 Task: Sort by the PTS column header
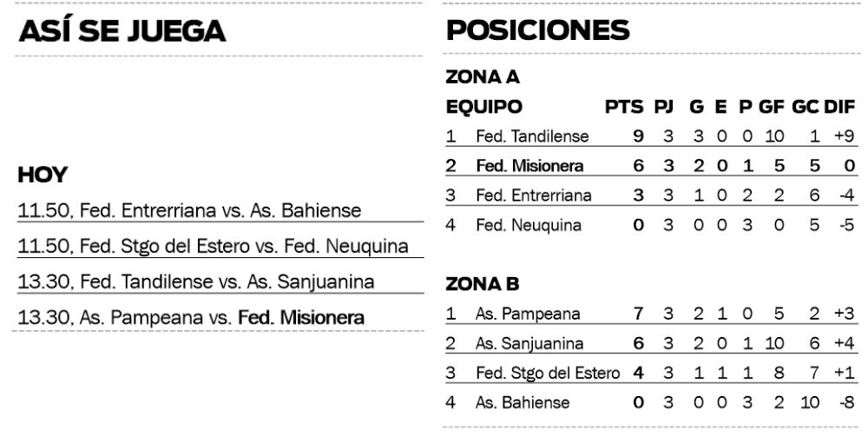pyautogui.click(x=624, y=108)
